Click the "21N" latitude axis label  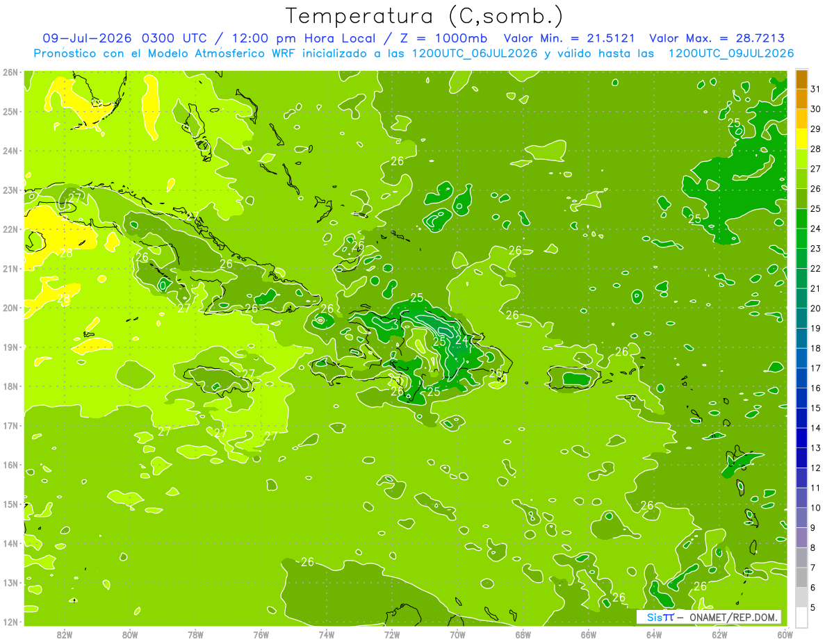(x=10, y=268)
